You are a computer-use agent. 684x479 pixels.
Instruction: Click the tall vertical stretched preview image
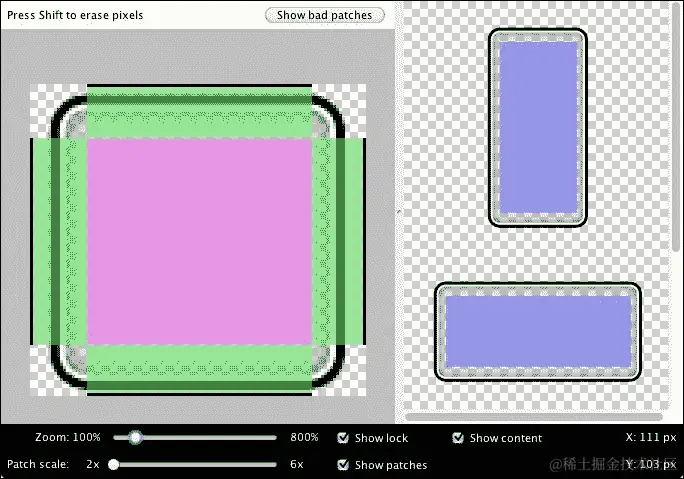click(537, 127)
